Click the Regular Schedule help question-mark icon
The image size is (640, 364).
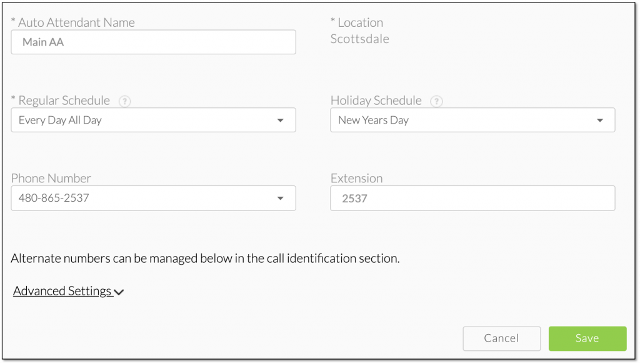click(124, 101)
